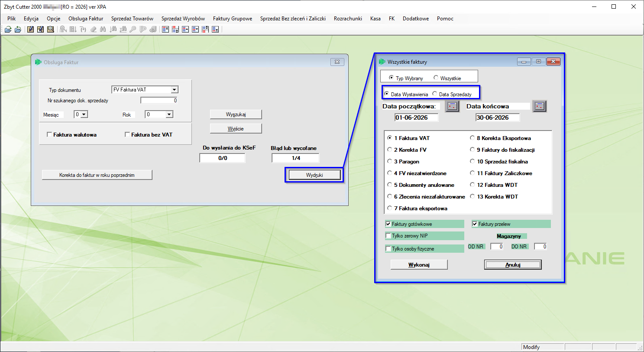Open the calendar picker for Data końcowa
Image resolution: width=644 pixels, height=352 pixels.
pyautogui.click(x=540, y=106)
